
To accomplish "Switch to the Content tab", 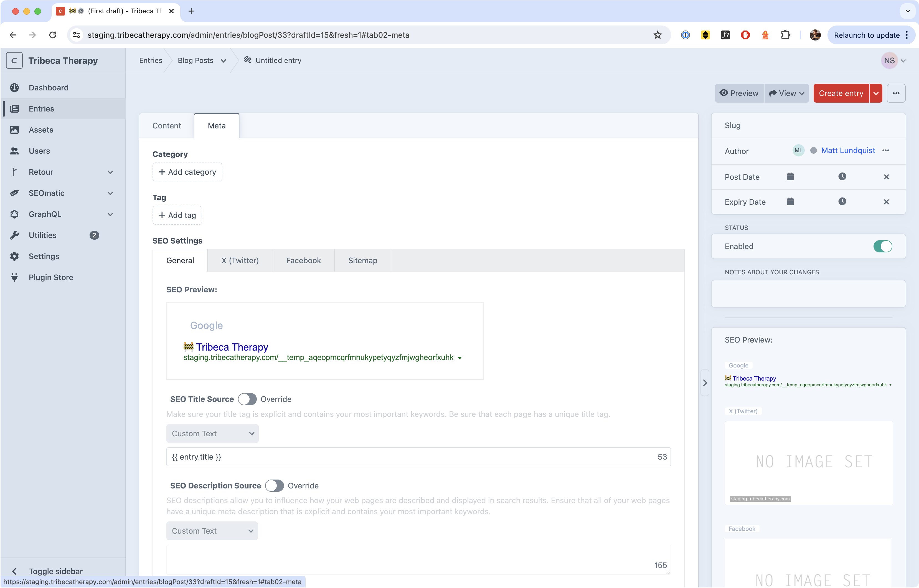I will click(167, 126).
